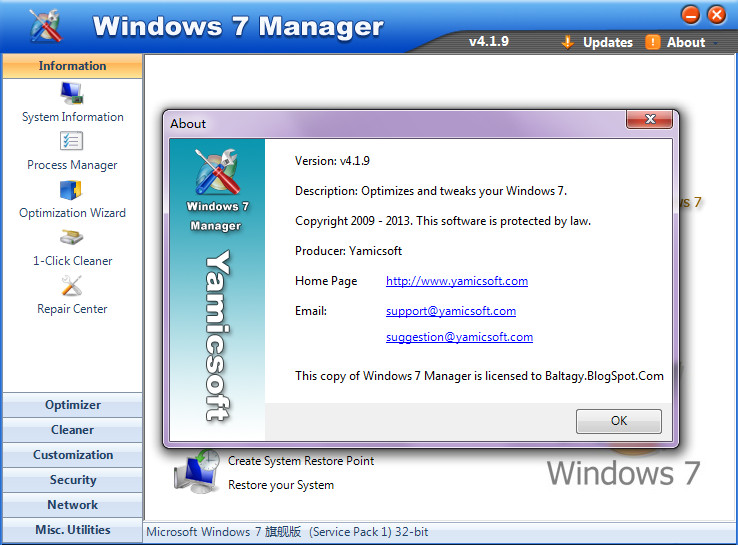The image size is (738, 545).
Task: Open the About label in header
Action: 686,42
